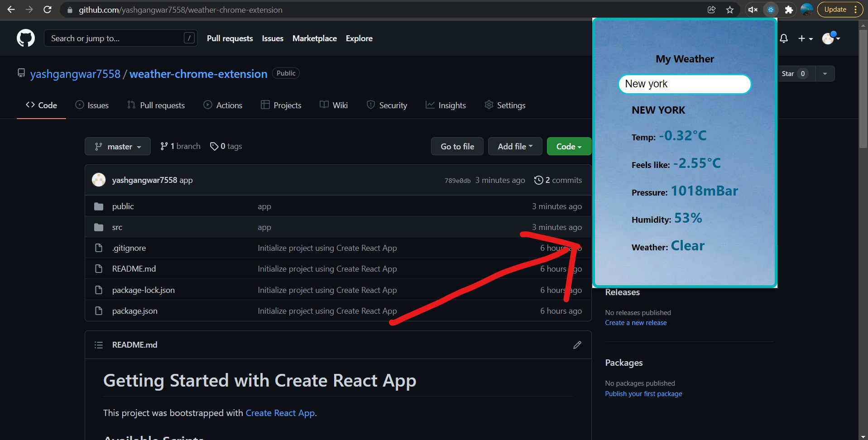The width and height of the screenshot is (868, 440).
Task: Open weather-chrome-extension repository link
Action: tap(198, 74)
